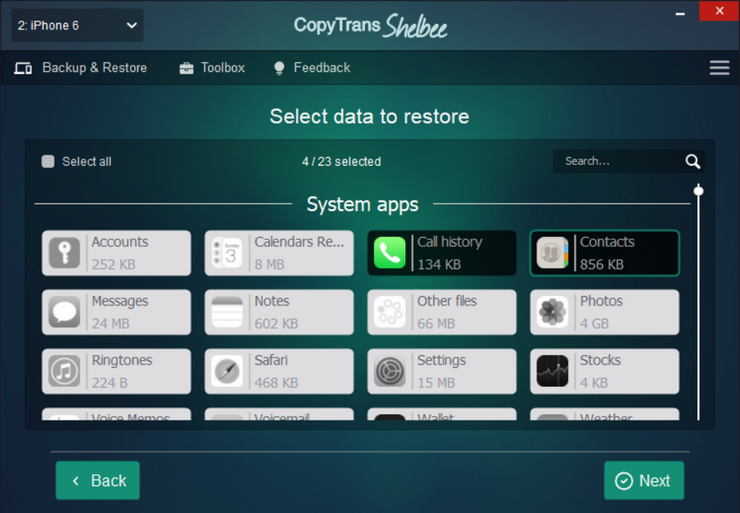Click the Backup & Restore devices icon
Viewport: 740px width, 513px height.
click(x=23, y=68)
